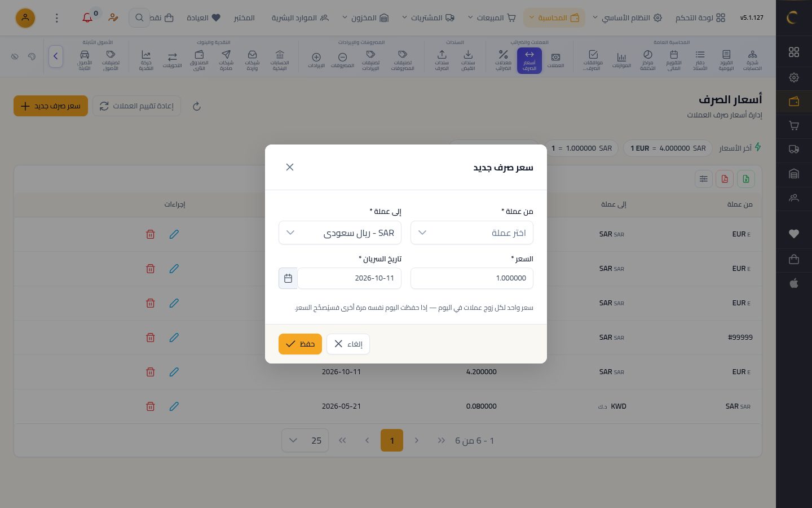Edit the 4.200000 rate row
The image size is (812, 508).
click(174, 372)
